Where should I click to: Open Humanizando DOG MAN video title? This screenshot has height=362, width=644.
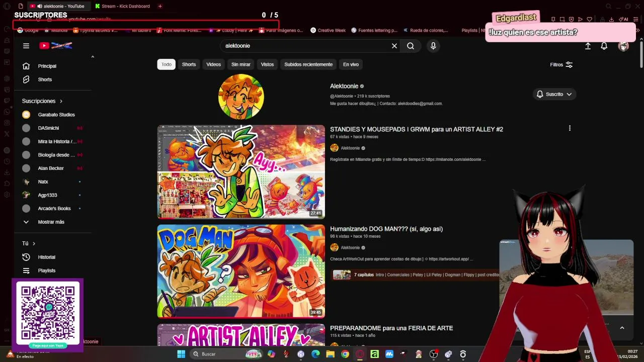tap(386, 229)
